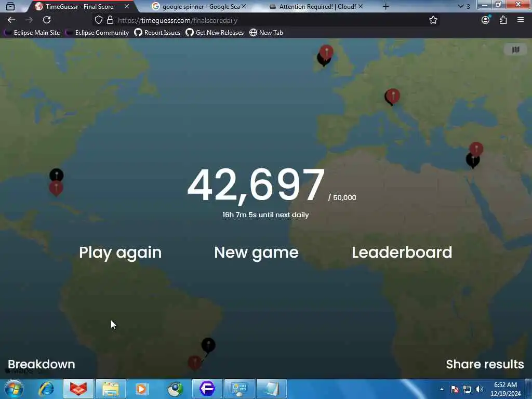Close the Attention Required tab
This screenshot has height=399, width=532.
[361, 6]
